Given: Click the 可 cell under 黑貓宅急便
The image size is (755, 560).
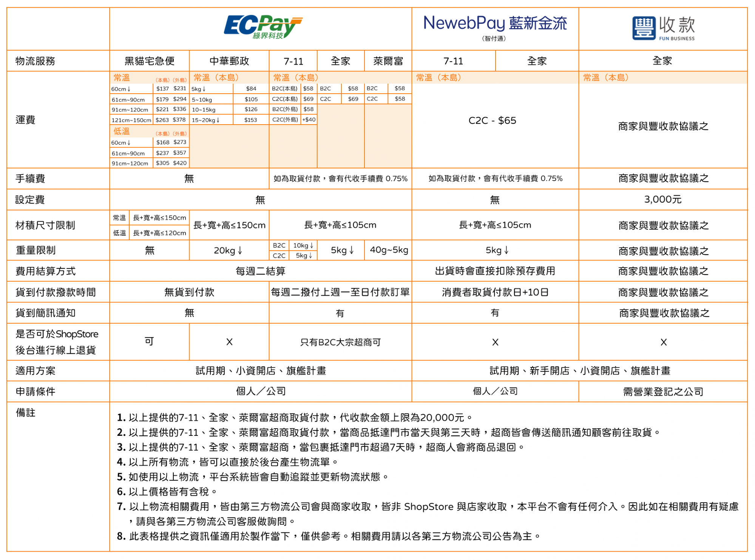Looking at the screenshot, I should click(x=150, y=341).
